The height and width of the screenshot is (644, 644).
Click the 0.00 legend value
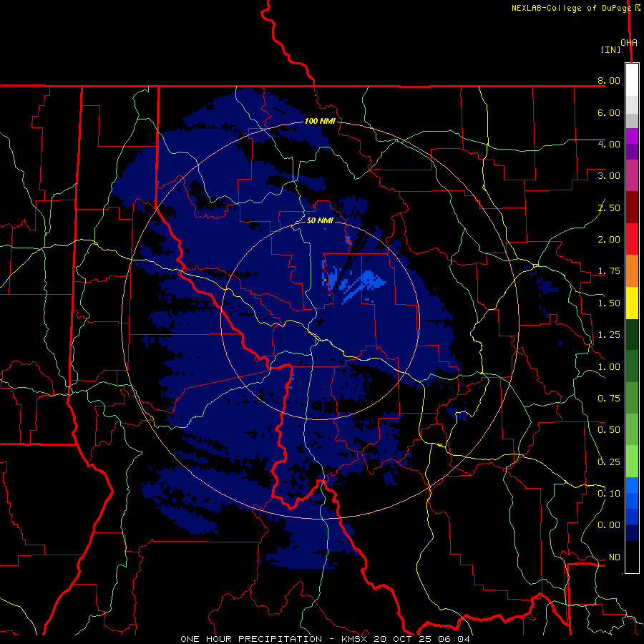(x=609, y=525)
